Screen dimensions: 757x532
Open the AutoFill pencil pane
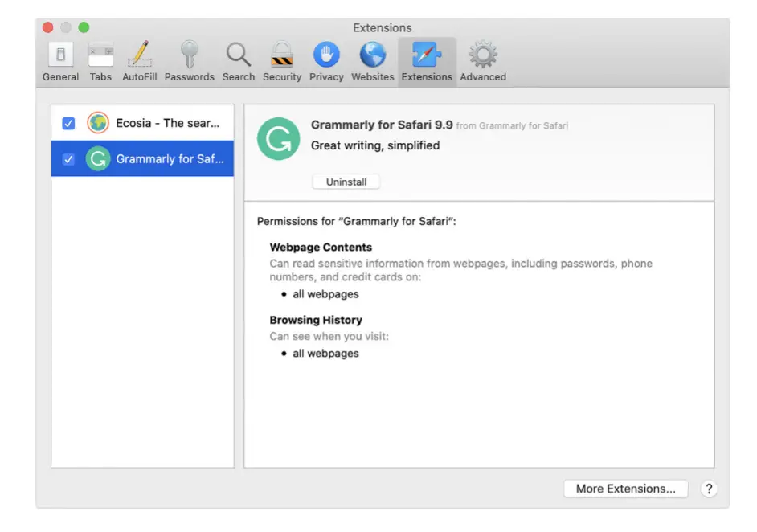click(x=140, y=62)
